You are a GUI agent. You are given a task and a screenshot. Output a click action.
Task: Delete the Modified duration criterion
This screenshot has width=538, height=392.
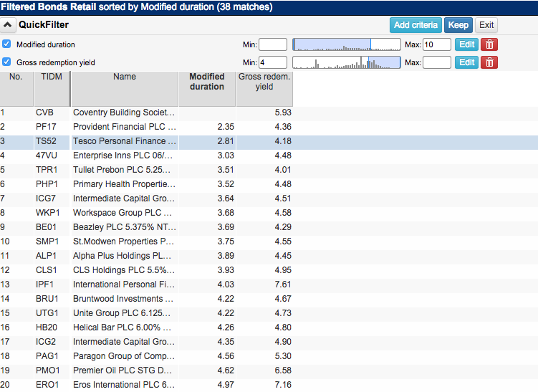coord(489,44)
